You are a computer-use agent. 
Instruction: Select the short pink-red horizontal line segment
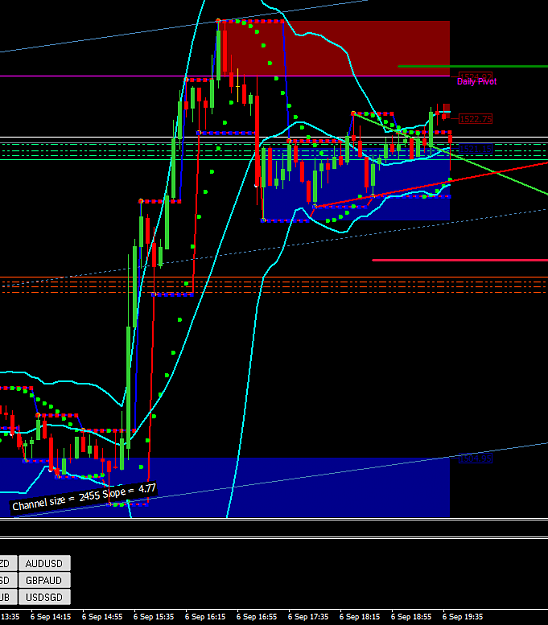[460, 260]
